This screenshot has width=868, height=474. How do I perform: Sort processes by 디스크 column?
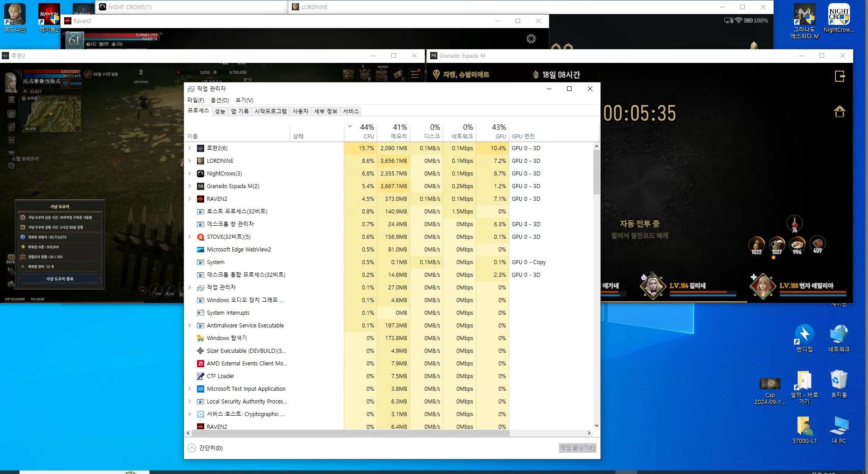(427, 131)
